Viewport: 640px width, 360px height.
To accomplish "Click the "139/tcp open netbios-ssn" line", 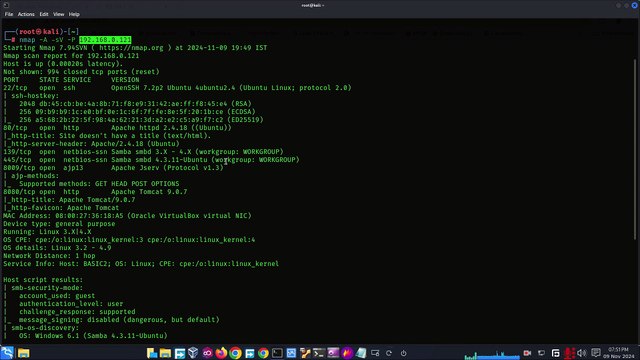I will click(x=143, y=152).
